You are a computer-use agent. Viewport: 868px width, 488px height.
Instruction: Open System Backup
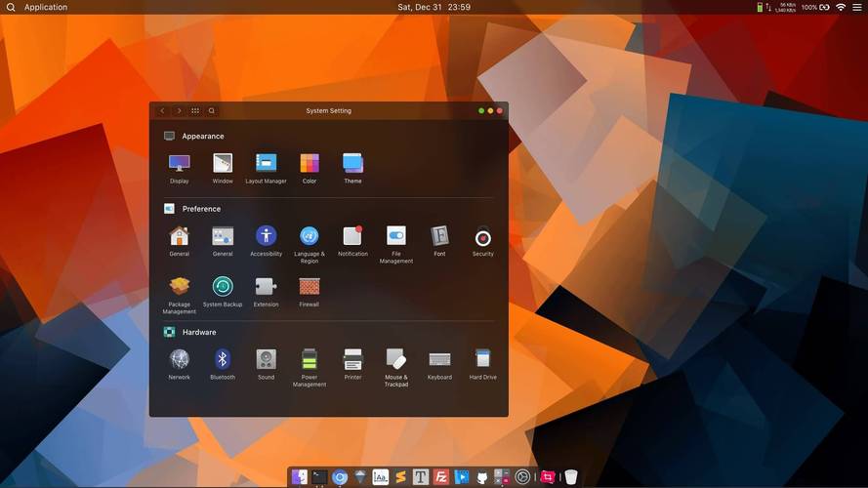pos(223,292)
